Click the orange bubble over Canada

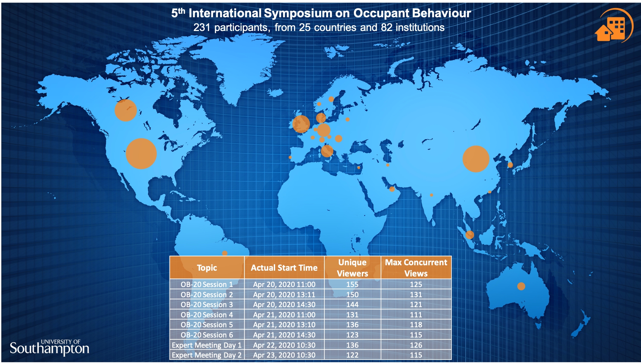point(126,110)
